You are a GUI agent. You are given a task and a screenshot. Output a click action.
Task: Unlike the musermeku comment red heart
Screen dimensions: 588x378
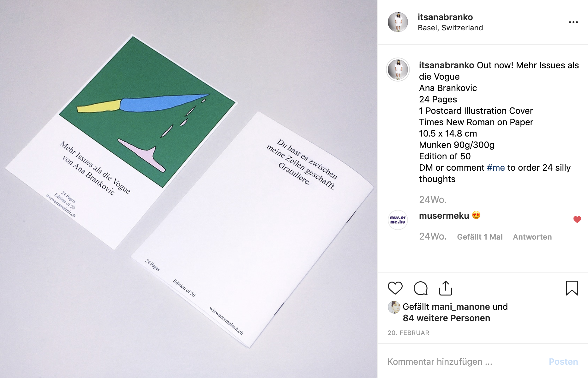(x=577, y=219)
